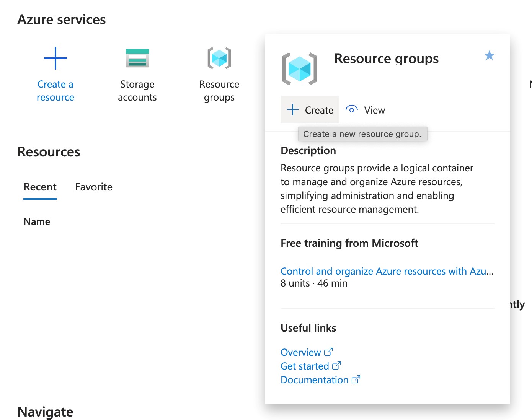The width and height of the screenshot is (532, 420).
Task: Select the Resource groups service icon
Action: 219,58
